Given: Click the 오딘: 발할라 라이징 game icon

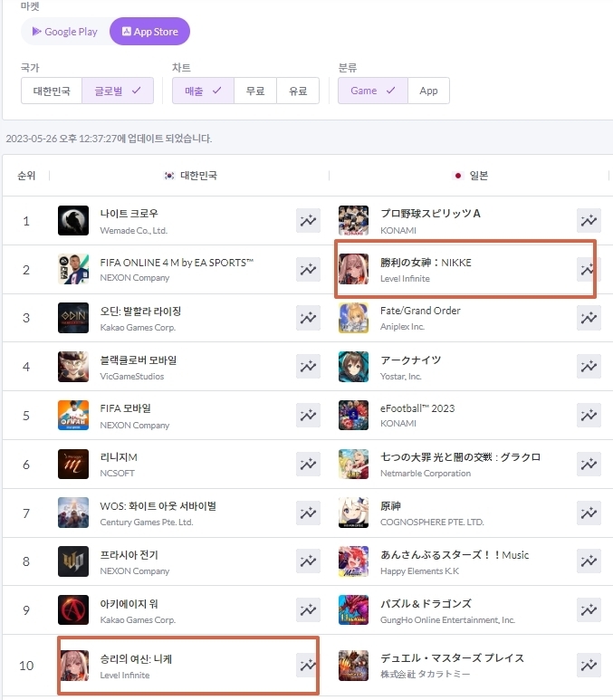Looking at the screenshot, I should pos(73,318).
